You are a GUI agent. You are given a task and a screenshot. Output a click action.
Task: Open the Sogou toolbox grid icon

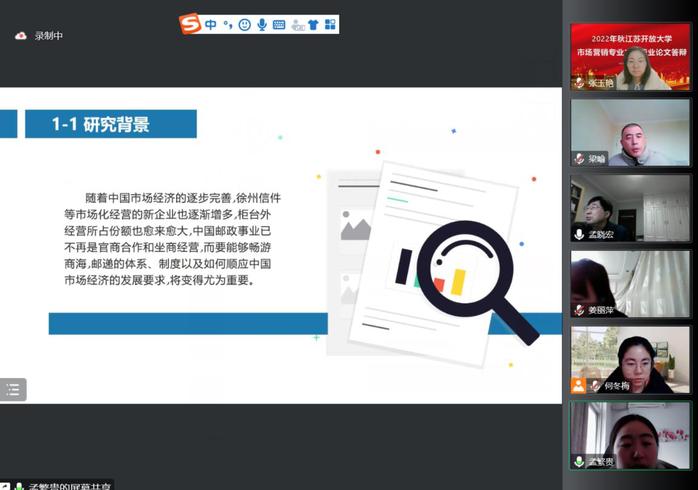click(329, 24)
